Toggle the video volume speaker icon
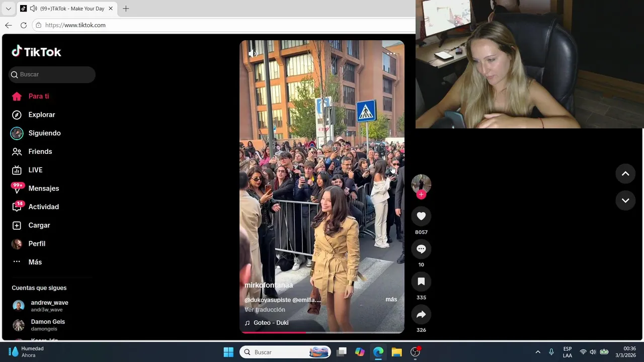This screenshot has width=644, height=362. [x=253, y=53]
